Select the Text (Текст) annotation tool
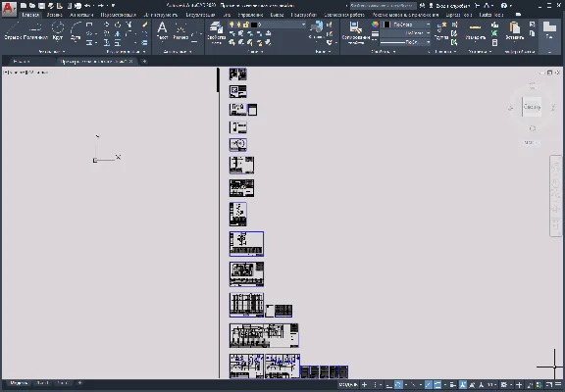This screenshot has width=565, height=392. (x=163, y=30)
